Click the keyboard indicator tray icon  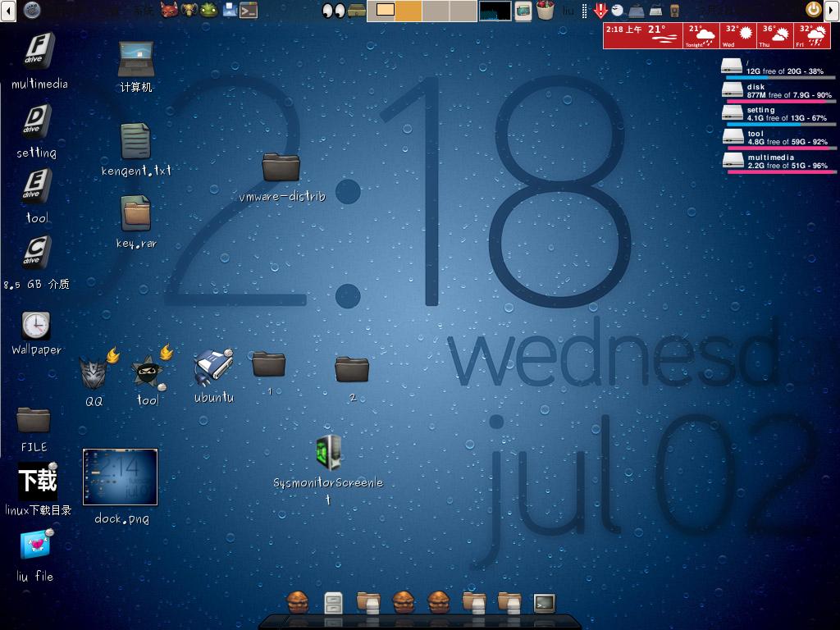(655, 10)
